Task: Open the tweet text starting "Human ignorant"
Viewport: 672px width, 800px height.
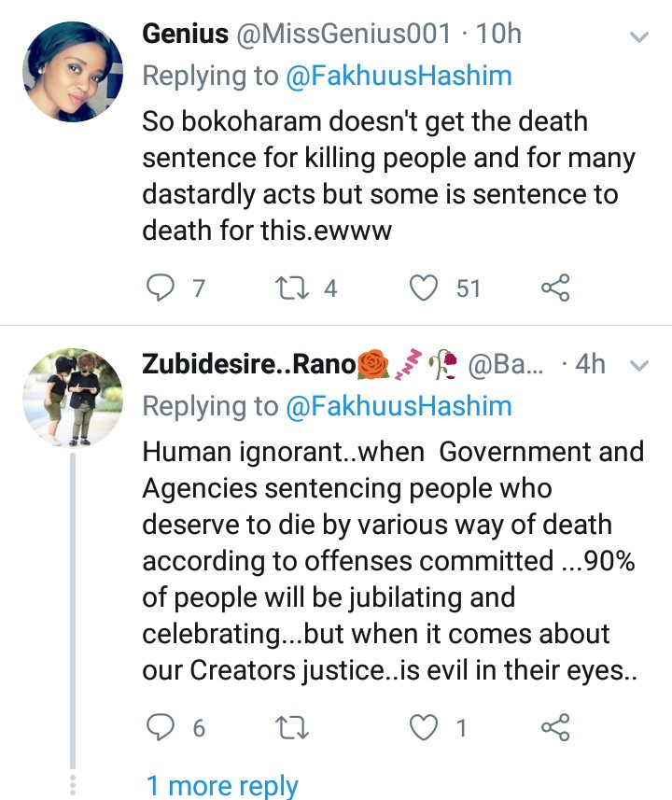Action: coord(392,560)
